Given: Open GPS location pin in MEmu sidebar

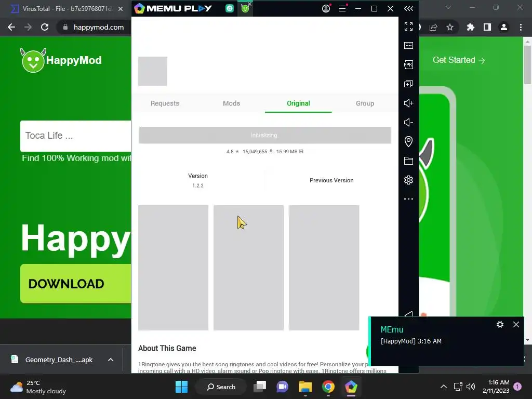Looking at the screenshot, I should (408, 141).
